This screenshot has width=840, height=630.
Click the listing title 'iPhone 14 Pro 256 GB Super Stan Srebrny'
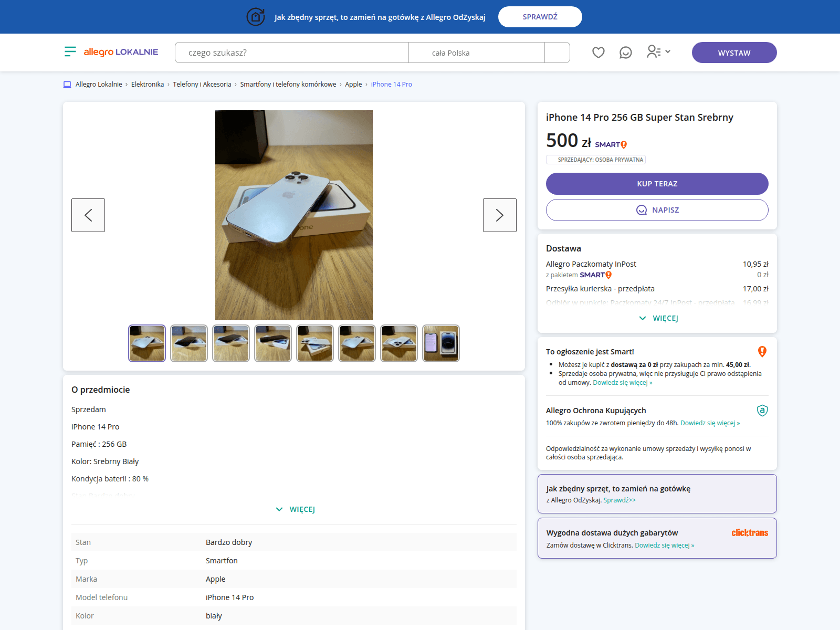(639, 118)
